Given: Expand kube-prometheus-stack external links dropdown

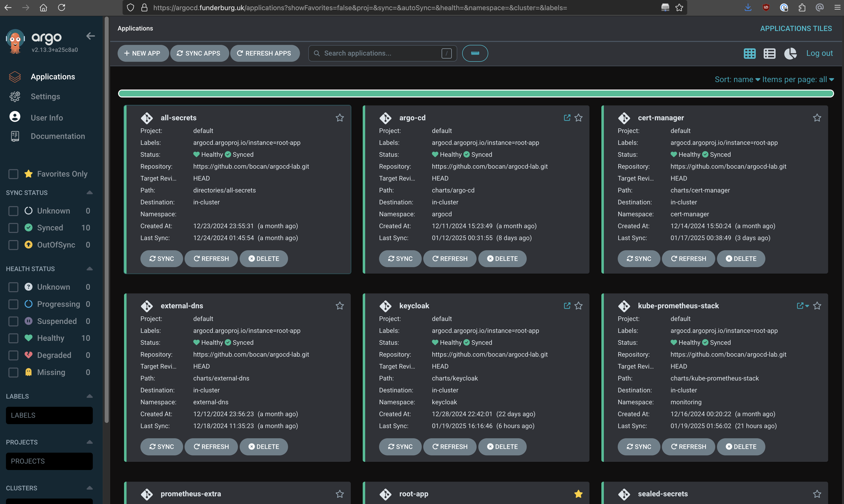Looking at the screenshot, I should (807, 306).
